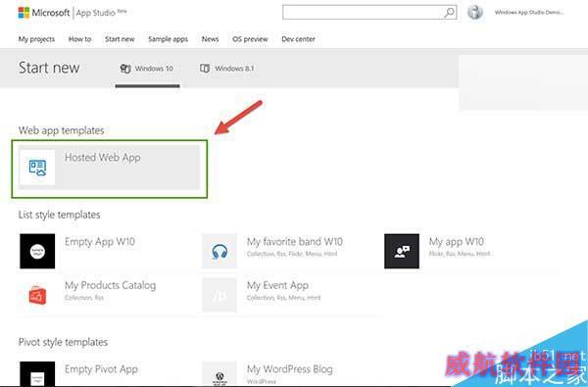Choose the Hosted Web App template title
The image size is (588, 387).
click(x=103, y=158)
